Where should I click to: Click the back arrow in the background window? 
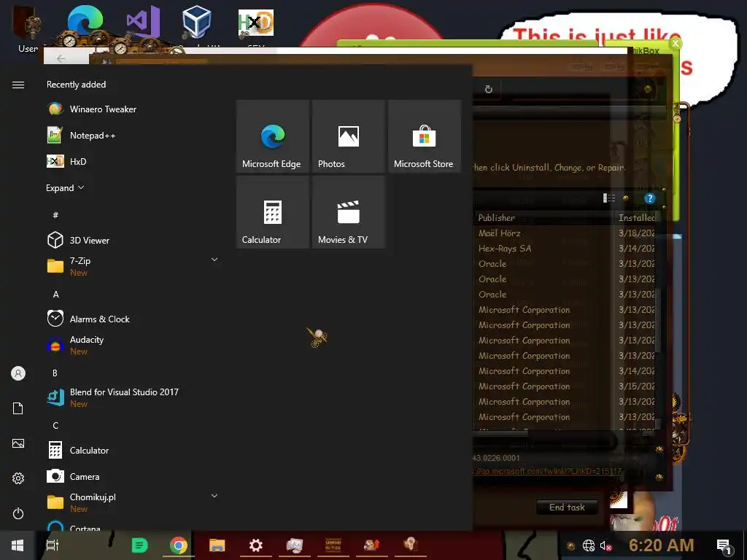(x=61, y=58)
